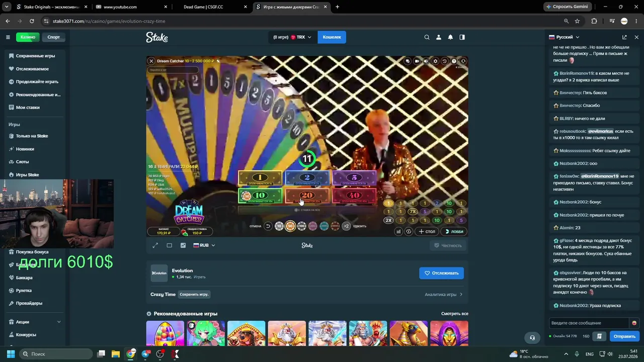The width and height of the screenshot is (644, 362).
Task: Click the Сохранить игру button
Action: tap(194, 295)
